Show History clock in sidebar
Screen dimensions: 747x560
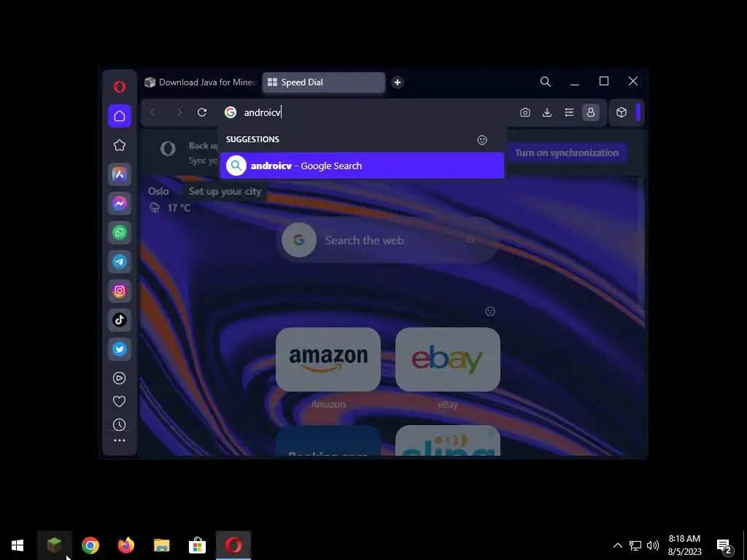point(119,425)
